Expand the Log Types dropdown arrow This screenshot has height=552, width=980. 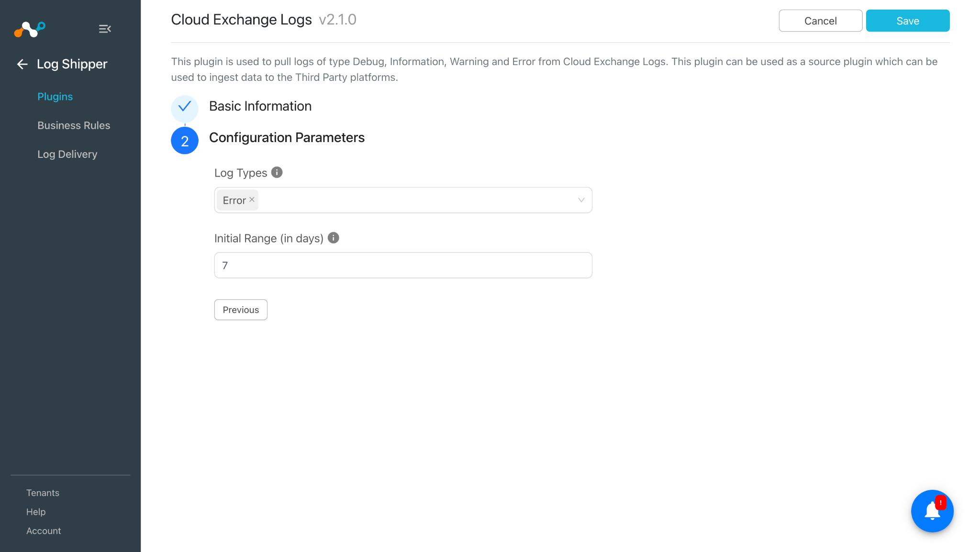[581, 200]
